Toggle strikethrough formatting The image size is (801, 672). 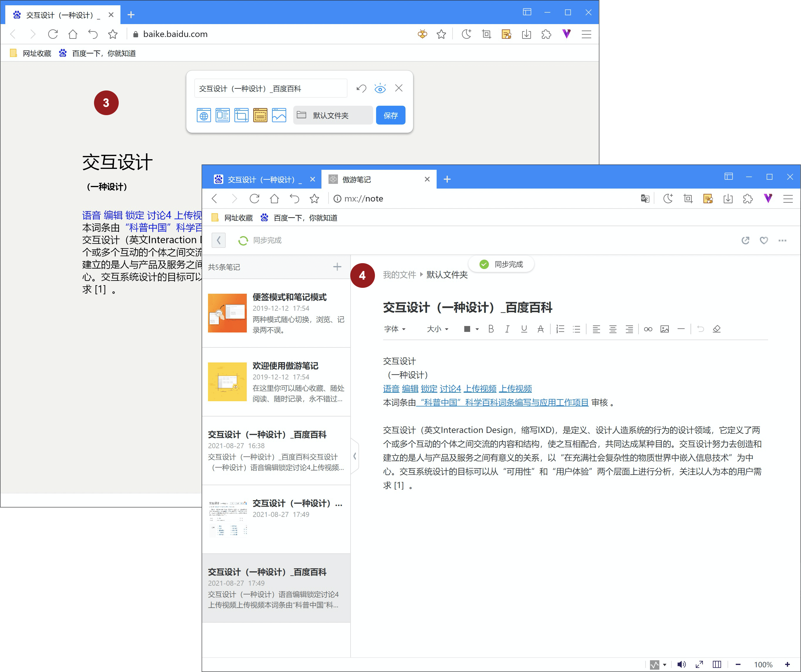(540, 329)
